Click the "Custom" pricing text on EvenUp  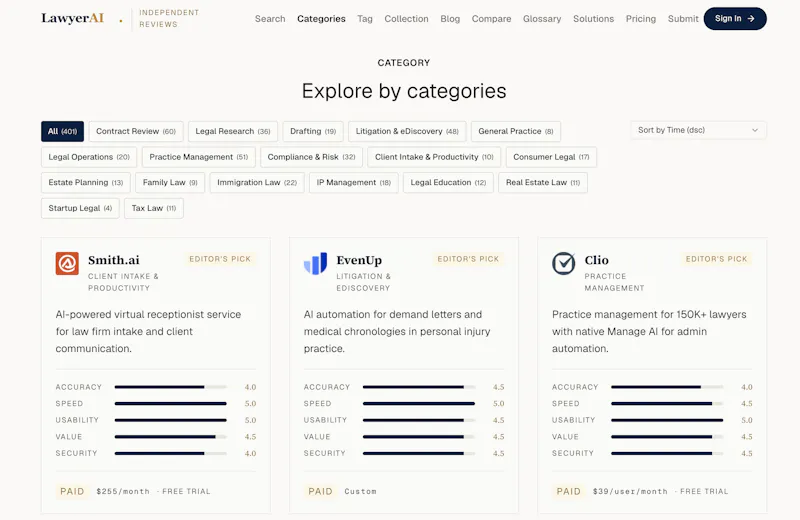pos(360,491)
